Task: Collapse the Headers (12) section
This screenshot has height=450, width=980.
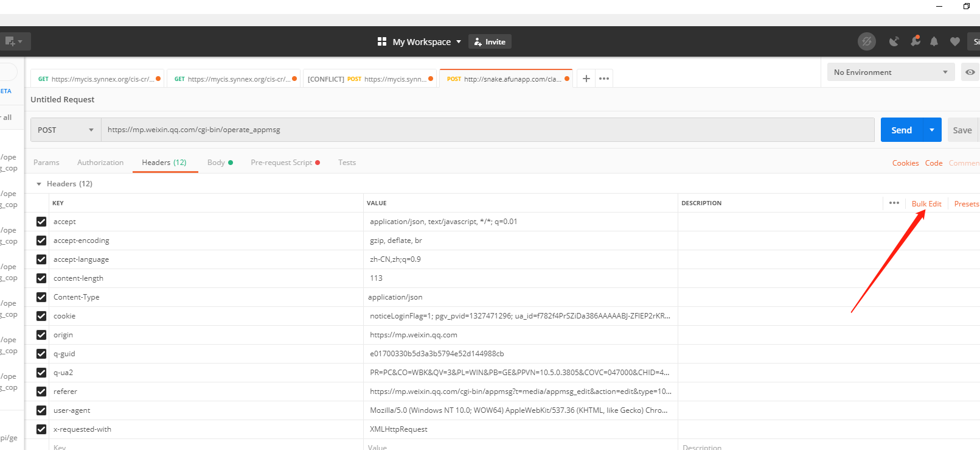Action: tap(39, 184)
